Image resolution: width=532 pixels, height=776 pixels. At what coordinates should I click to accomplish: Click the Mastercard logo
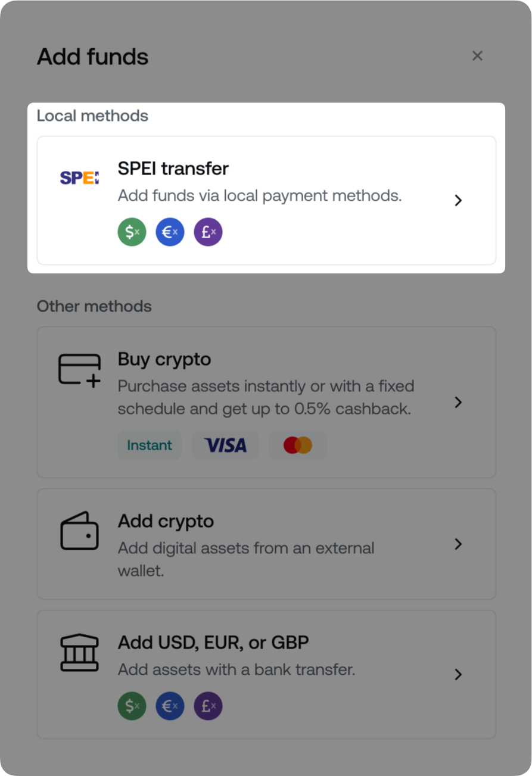298,445
